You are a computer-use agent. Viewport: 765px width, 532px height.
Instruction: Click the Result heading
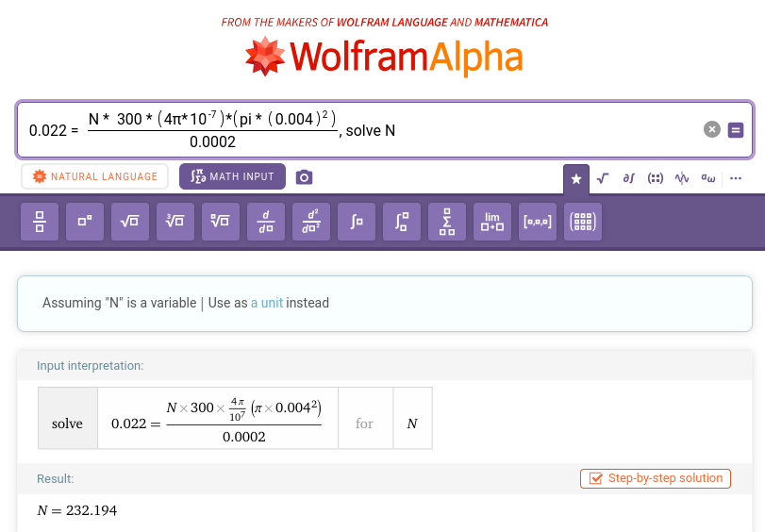coord(55,479)
